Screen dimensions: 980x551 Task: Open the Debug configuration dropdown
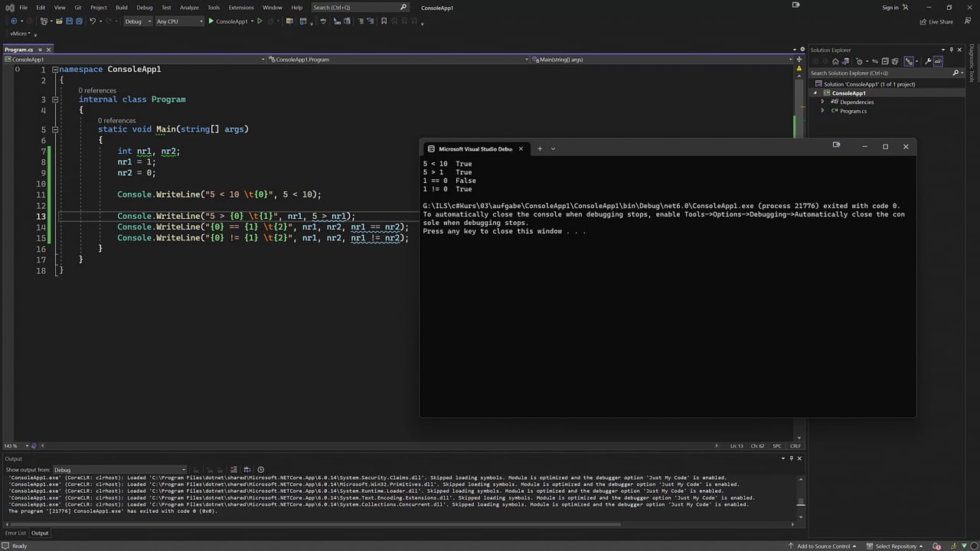[139, 21]
